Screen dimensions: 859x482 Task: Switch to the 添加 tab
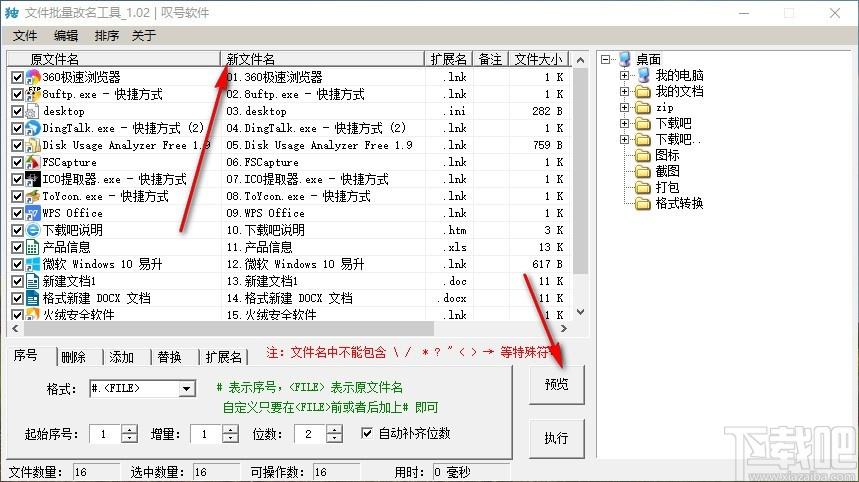coord(122,357)
